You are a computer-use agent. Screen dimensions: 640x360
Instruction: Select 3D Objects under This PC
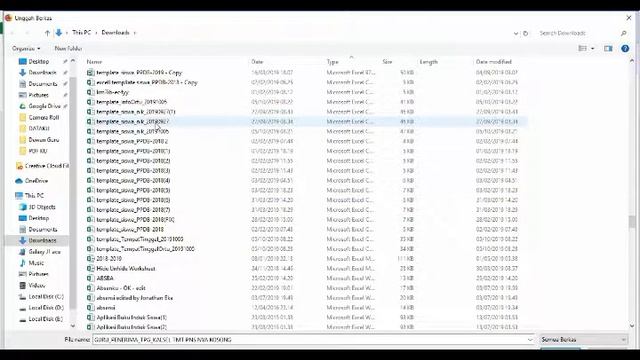point(42,207)
